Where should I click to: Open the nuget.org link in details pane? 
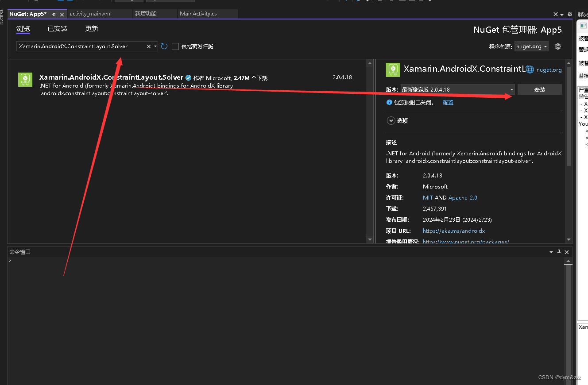[x=549, y=70]
